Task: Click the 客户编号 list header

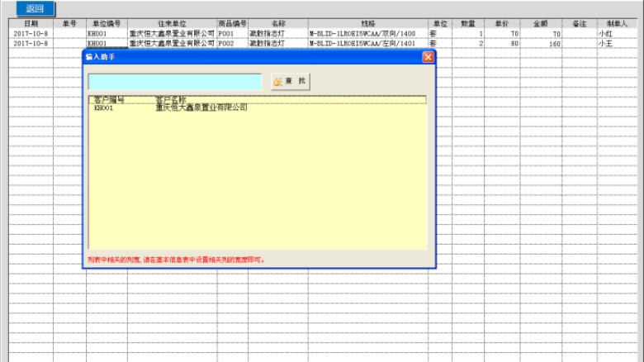Action: click(109, 99)
